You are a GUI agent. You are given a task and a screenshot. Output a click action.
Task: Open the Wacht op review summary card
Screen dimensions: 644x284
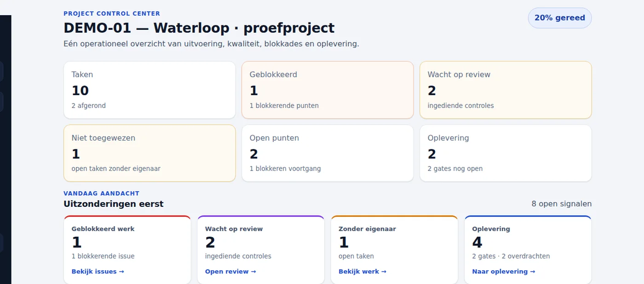coord(506,90)
